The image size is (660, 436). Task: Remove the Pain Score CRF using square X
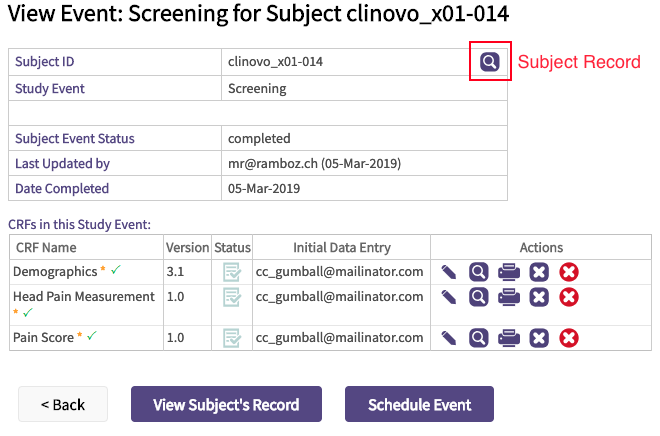click(x=539, y=338)
